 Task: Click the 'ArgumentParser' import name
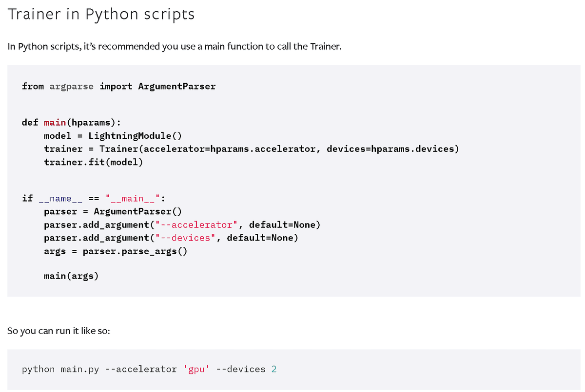(176, 86)
